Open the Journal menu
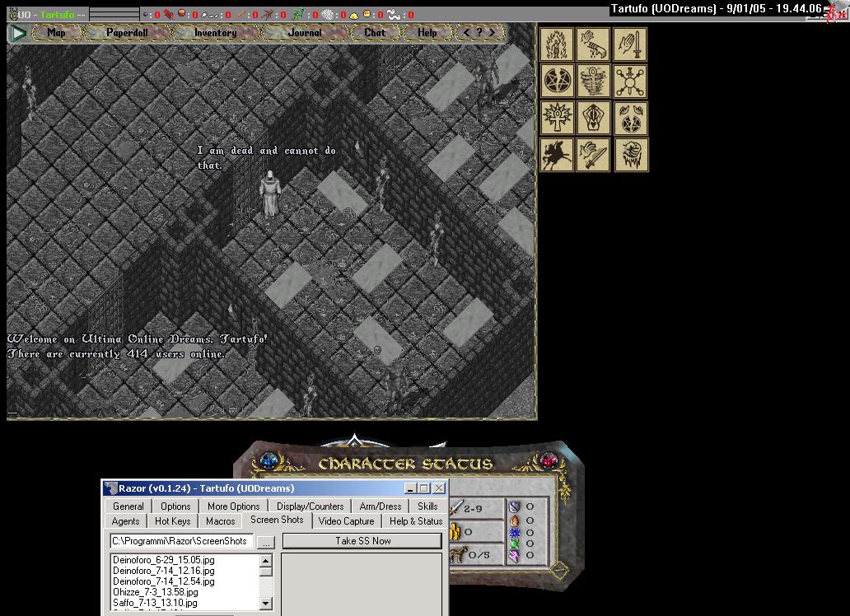Screen dimensions: 850x616 tap(305, 33)
